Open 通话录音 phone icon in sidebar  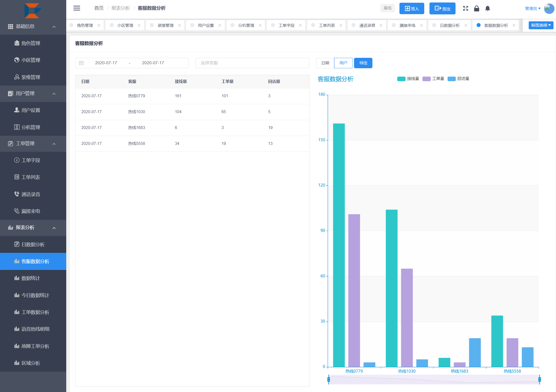[x=17, y=194]
